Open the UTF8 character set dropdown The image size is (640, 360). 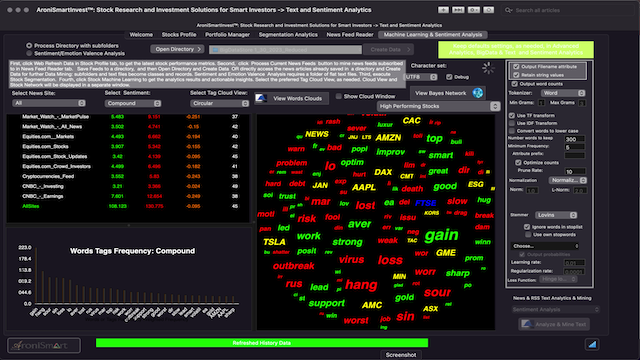(x=420, y=77)
